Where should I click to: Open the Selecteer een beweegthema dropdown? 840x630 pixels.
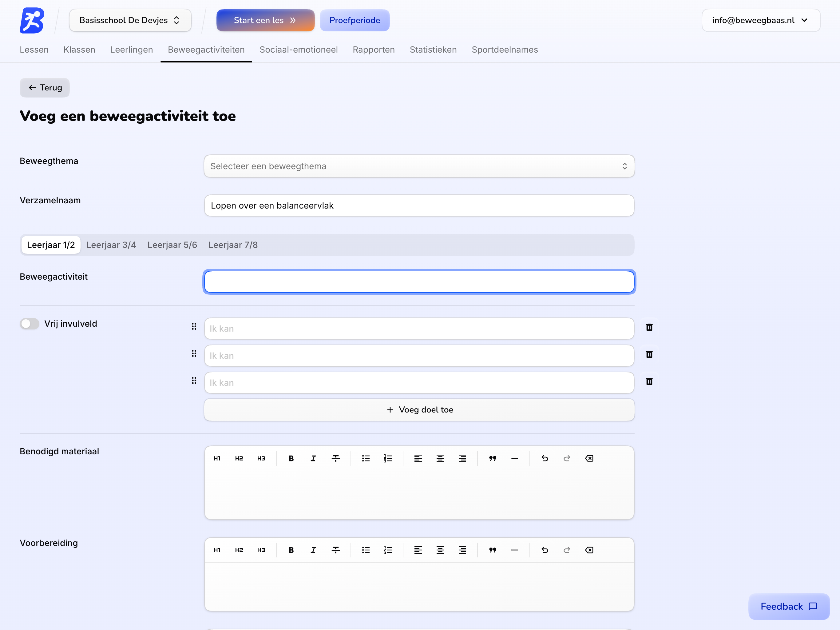(x=419, y=166)
